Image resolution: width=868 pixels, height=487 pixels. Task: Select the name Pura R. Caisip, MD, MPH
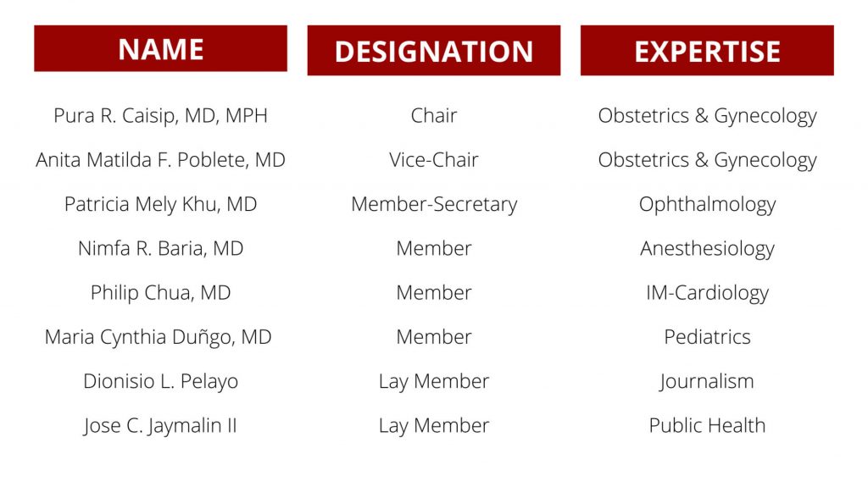coord(160,116)
